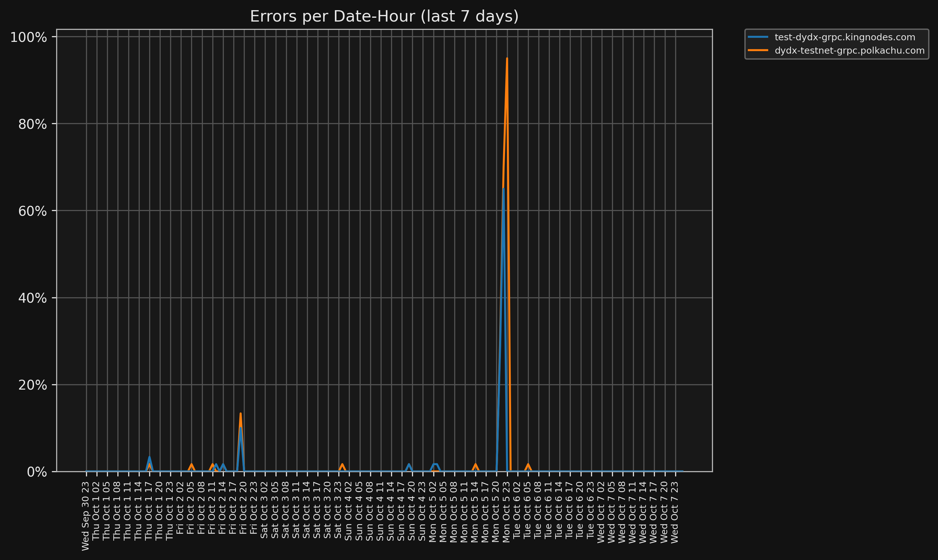Click the 60% y-axis label

pos(32,211)
